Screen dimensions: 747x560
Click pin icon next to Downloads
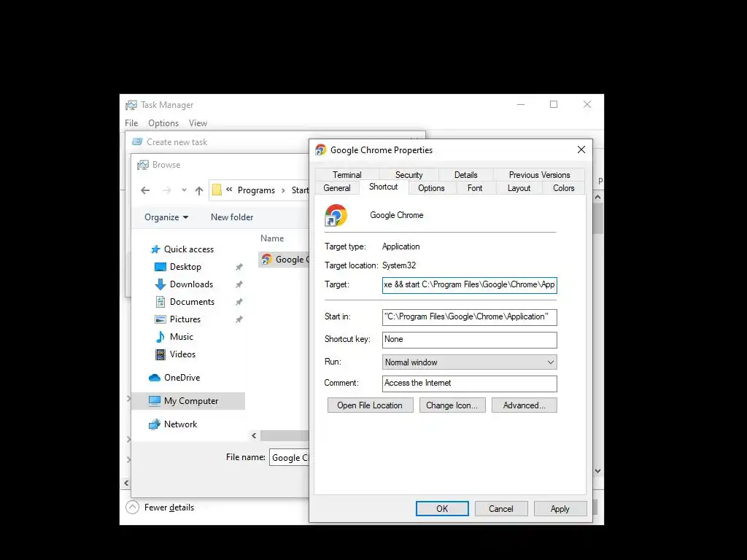coord(239,284)
